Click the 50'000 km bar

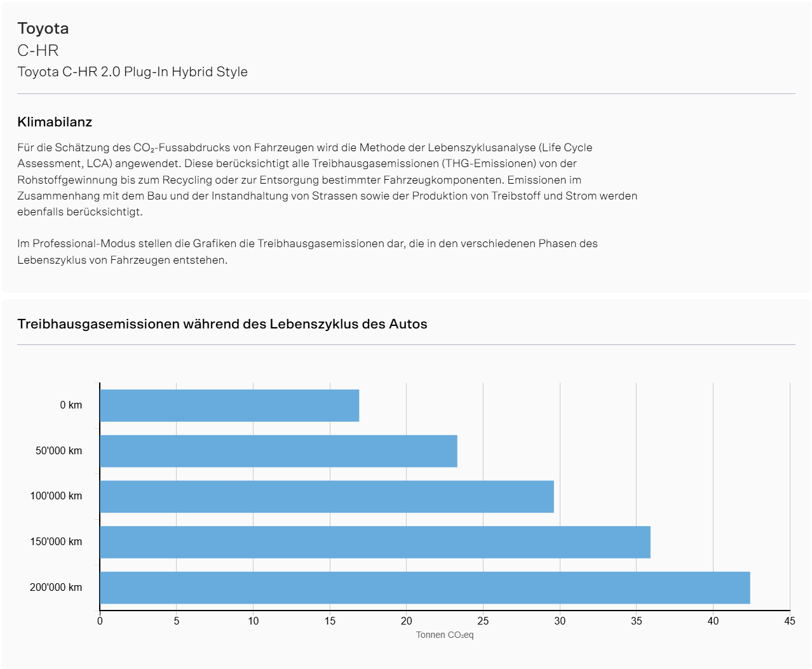click(279, 451)
